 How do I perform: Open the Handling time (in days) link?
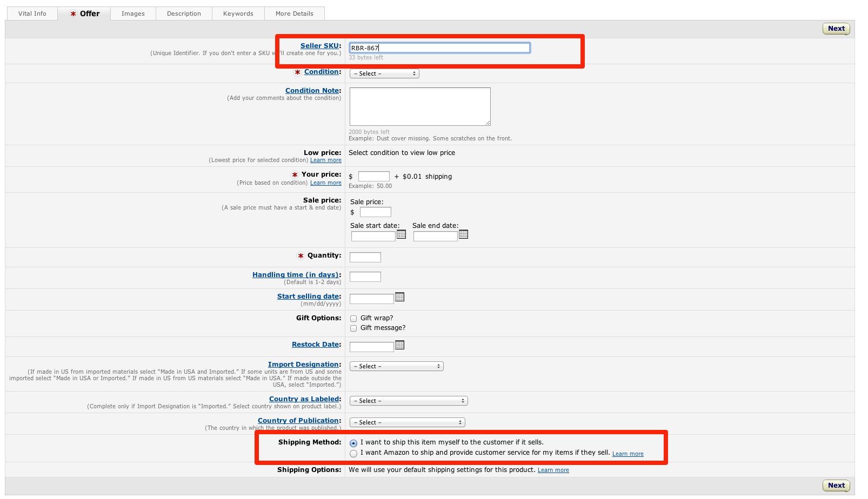296,275
